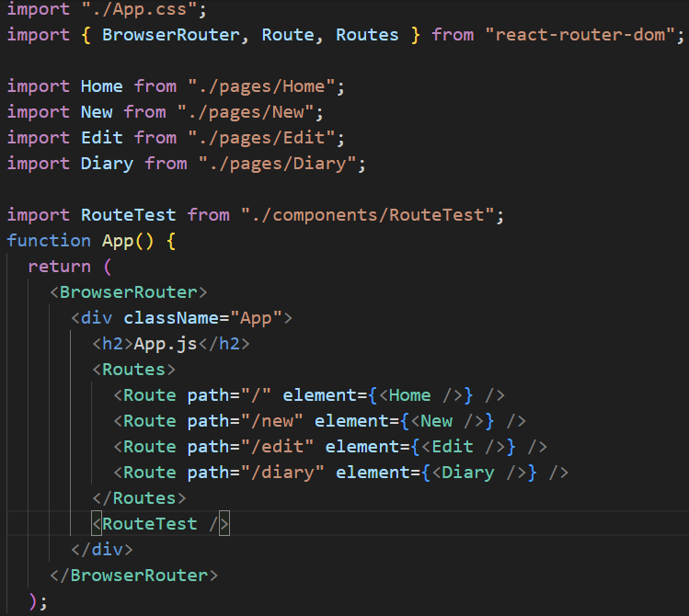Click the imported New identifier
The width and height of the screenshot is (689, 616).
coord(97,112)
